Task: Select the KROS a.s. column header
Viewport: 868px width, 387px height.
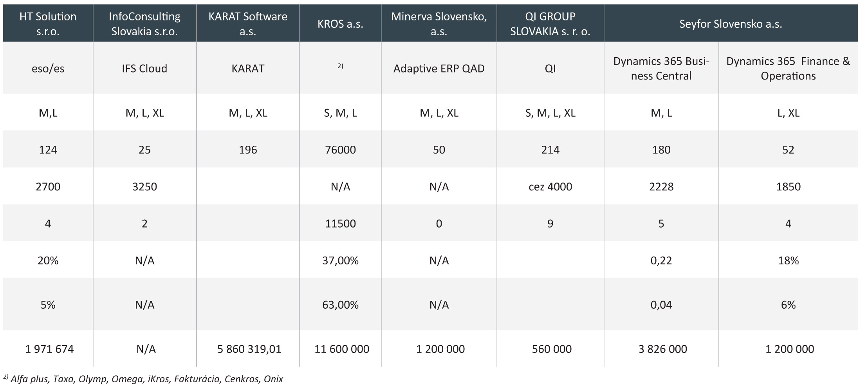Action: tap(340, 24)
